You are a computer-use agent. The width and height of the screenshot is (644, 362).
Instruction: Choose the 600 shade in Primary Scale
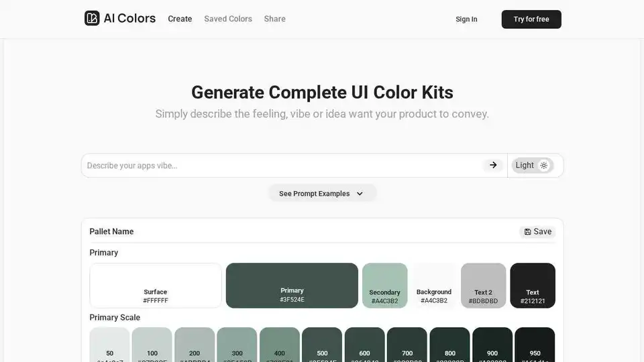pos(365,345)
